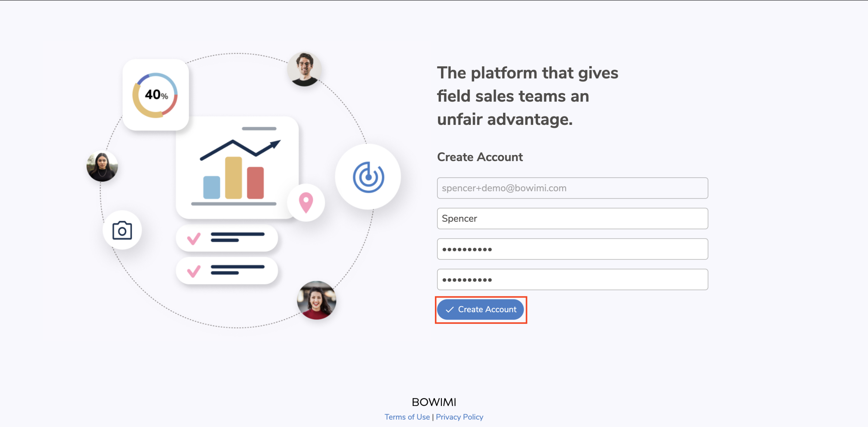Image resolution: width=868 pixels, height=427 pixels.
Task: Click the Create Account heading text
Action: pyautogui.click(x=479, y=157)
